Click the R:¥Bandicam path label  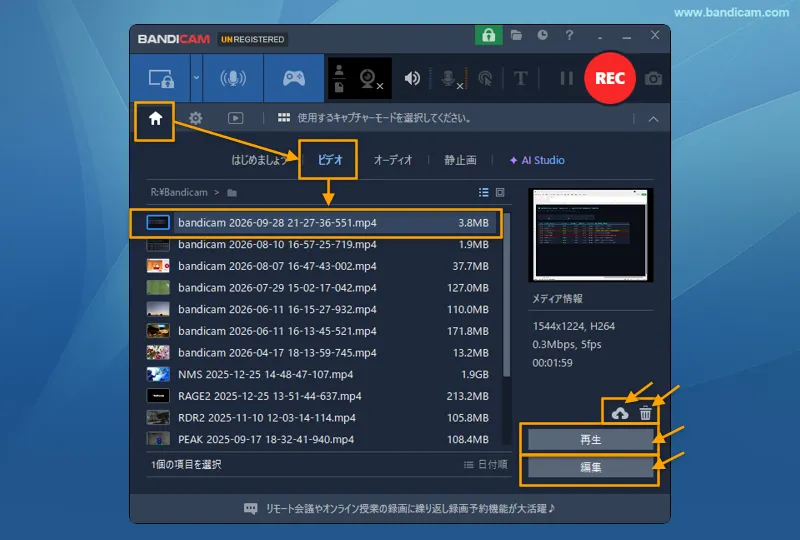[x=179, y=192]
